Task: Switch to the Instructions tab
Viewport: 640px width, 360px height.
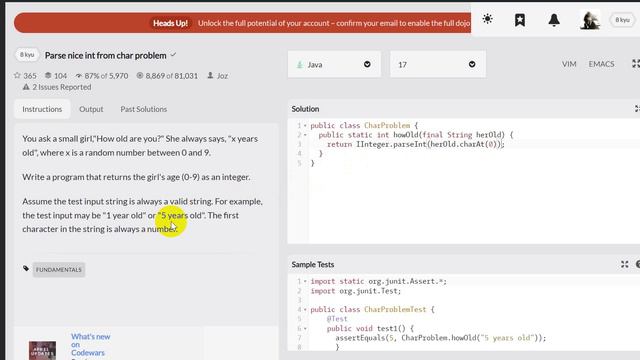Action: 42,109
